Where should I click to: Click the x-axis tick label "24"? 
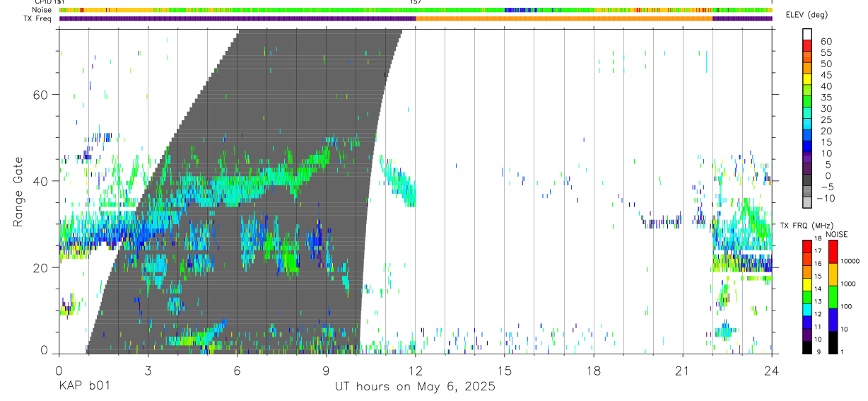(x=772, y=370)
